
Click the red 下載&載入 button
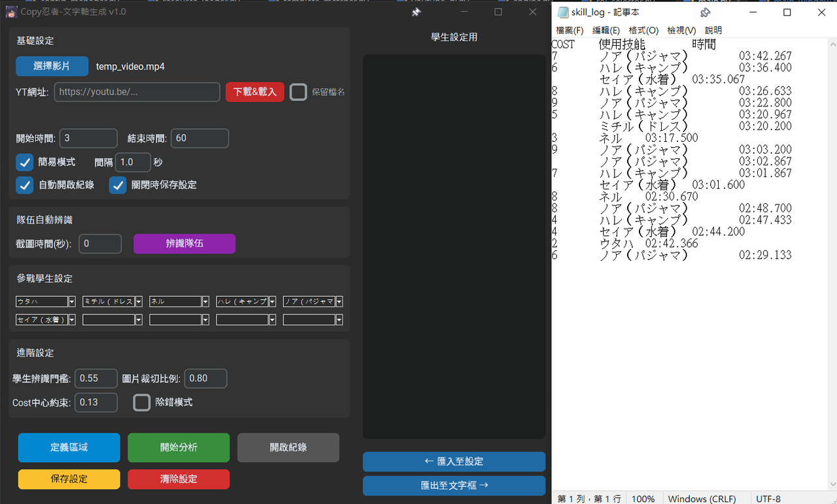[x=255, y=92]
